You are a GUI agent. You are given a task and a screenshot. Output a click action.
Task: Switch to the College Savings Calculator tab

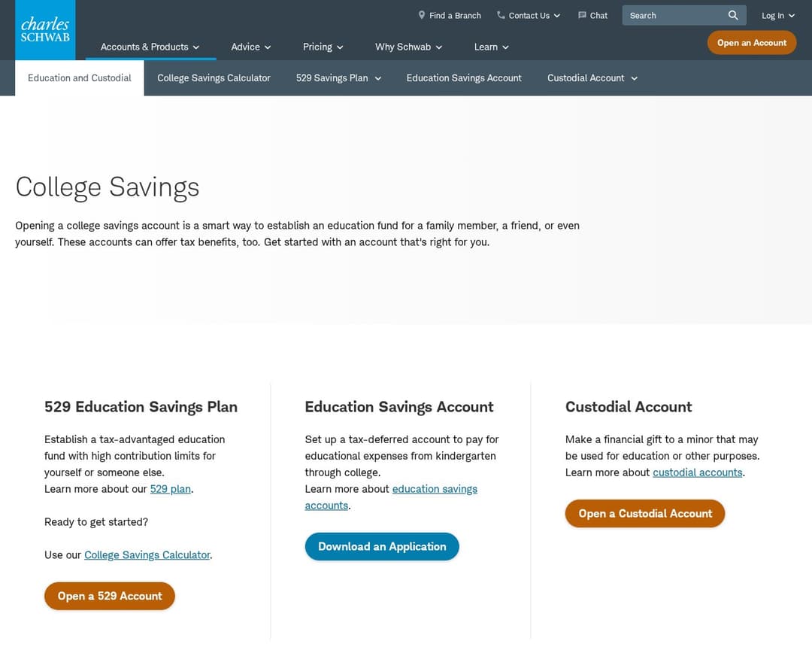click(214, 77)
